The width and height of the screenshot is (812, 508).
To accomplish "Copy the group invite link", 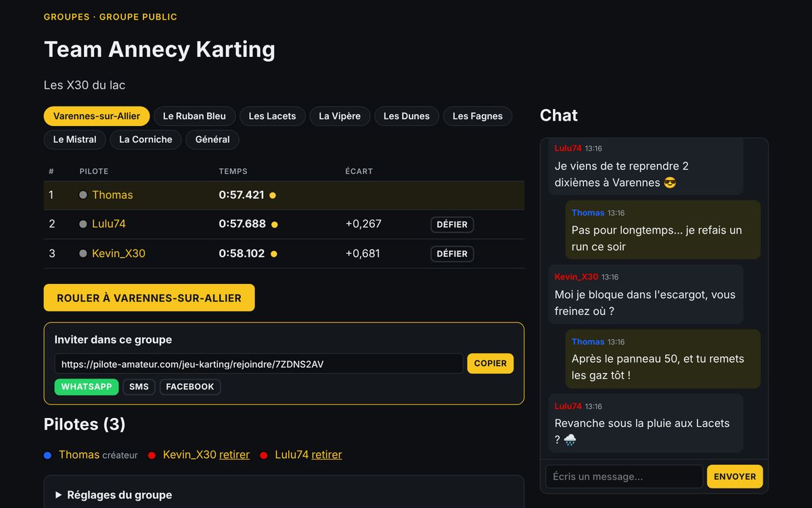I will click(x=491, y=364).
